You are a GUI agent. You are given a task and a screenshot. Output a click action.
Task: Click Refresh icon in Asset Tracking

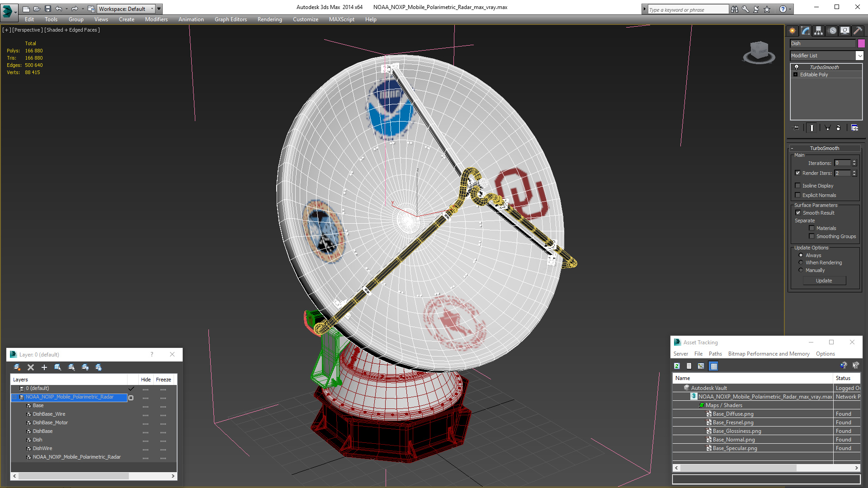677,366
